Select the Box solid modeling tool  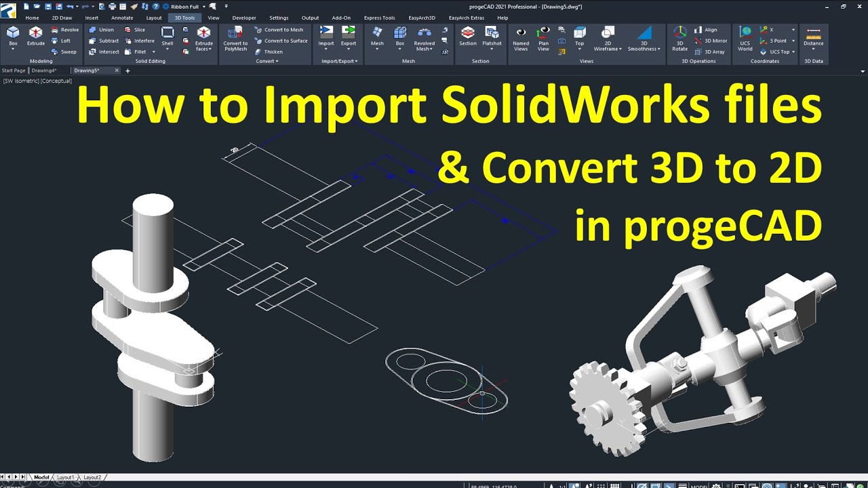[13, 38]
